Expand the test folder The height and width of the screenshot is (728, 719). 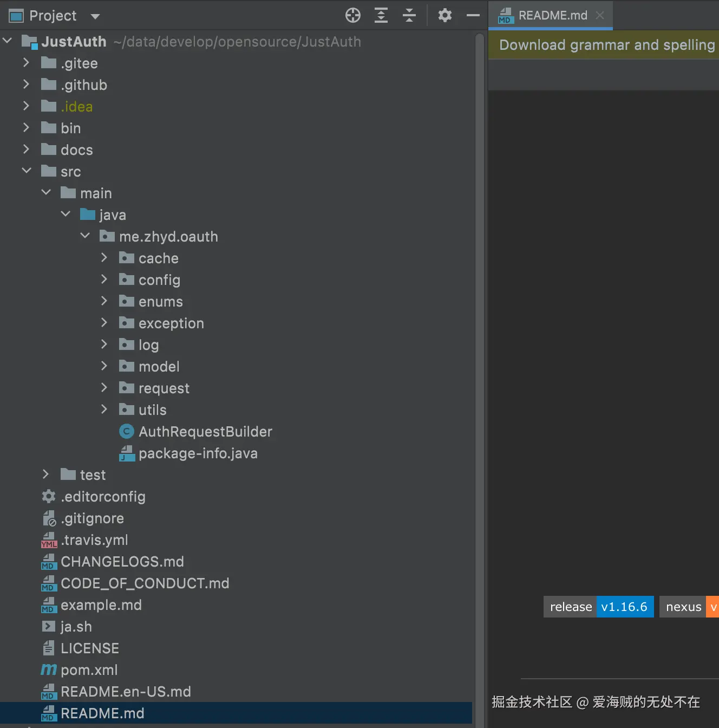[x=46, y=474]
